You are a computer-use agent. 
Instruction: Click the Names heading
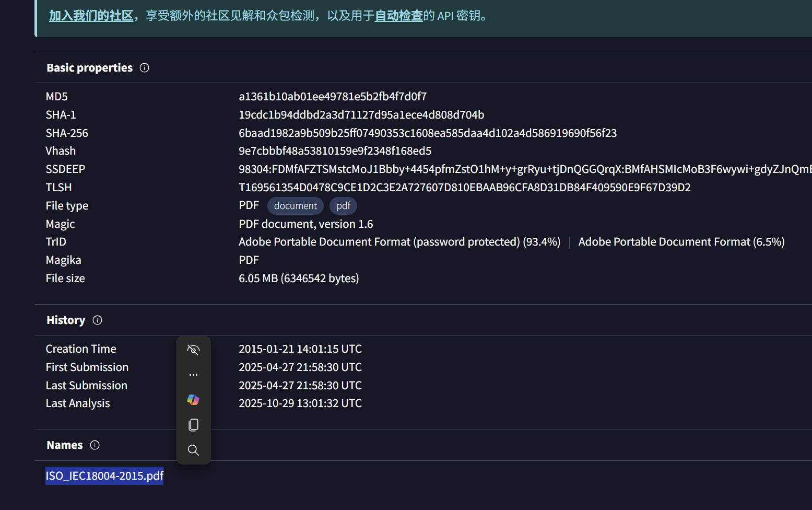pyautogui.click(x=65, y=445)
